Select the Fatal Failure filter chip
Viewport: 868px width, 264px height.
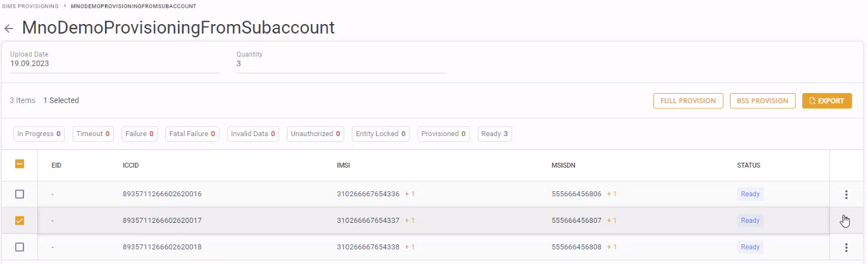192,134
